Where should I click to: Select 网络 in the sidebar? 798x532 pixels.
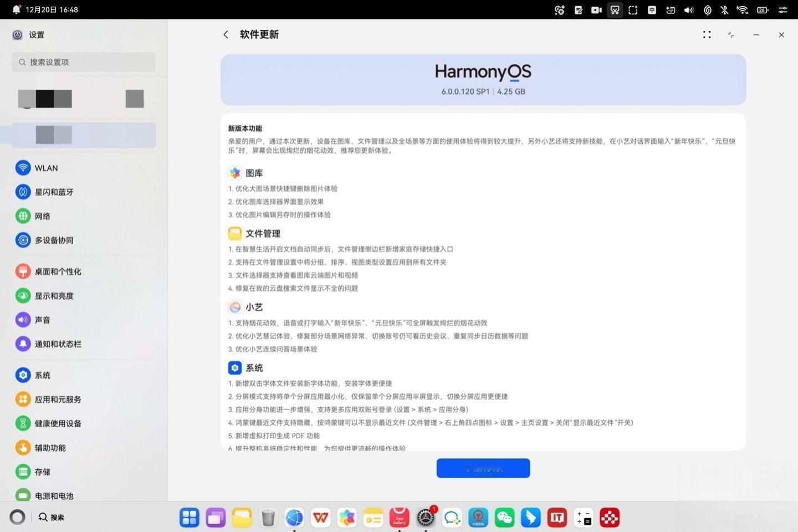click(83, 216)
